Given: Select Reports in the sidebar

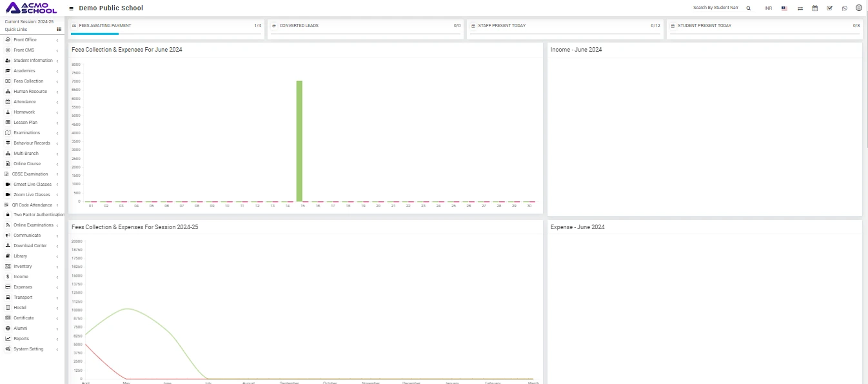Looking at the screenshot, I should (x=21, y=339).
